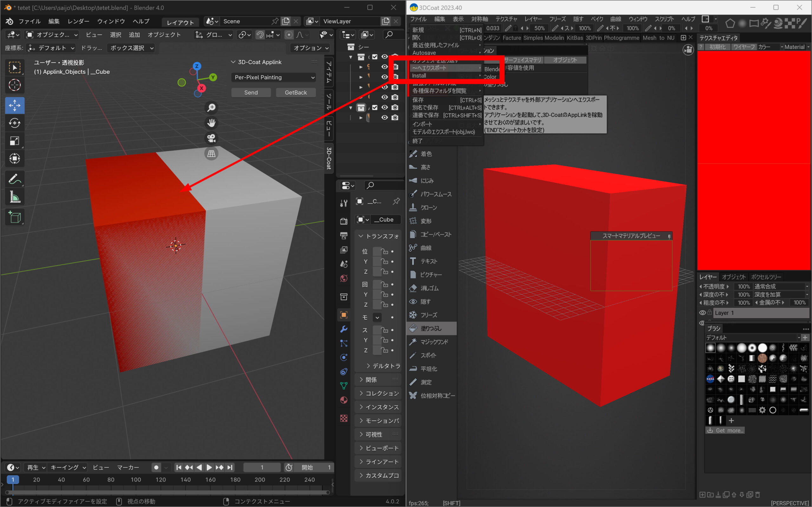Toggle Layer 1 visibility eye in 3DCoat

click(x=702, y=312)
